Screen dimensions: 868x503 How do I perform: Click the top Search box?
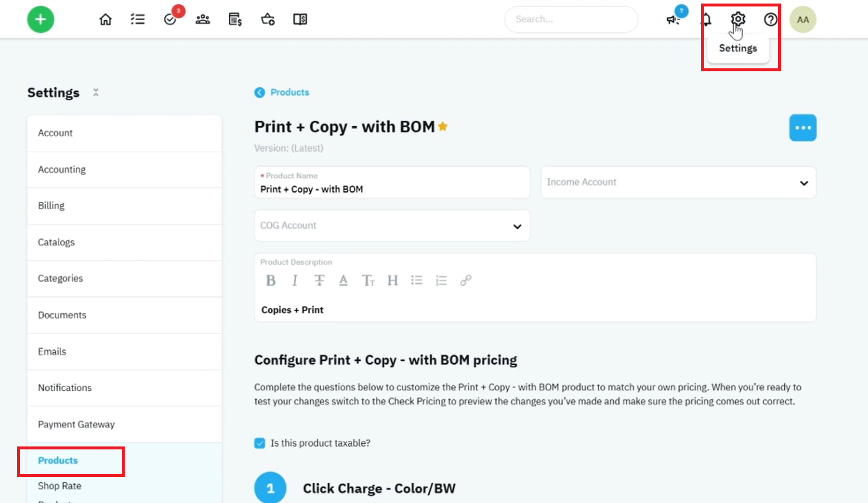coord(571,19)
